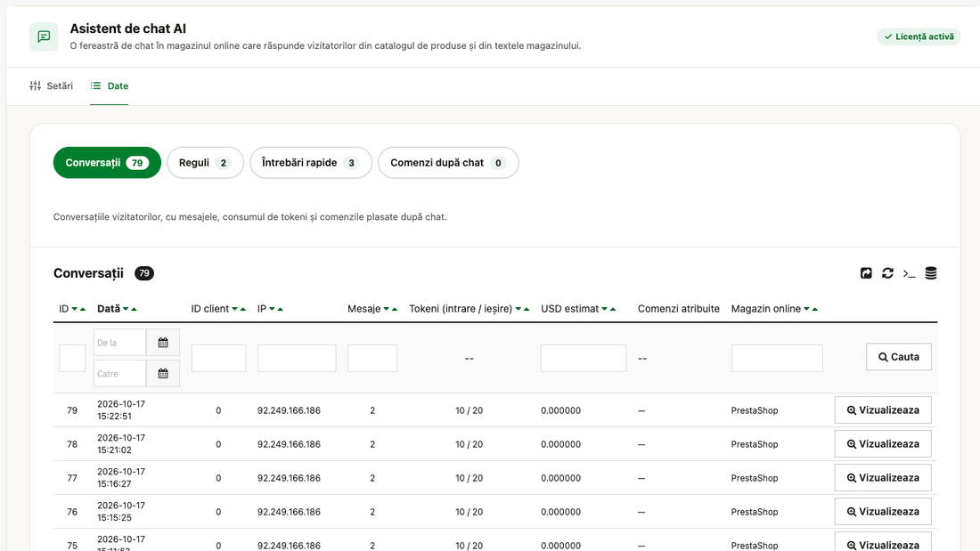The height and width of the screenshot is (551, 980).
Task: Focus the ID filter field
Action: point(72,358)
